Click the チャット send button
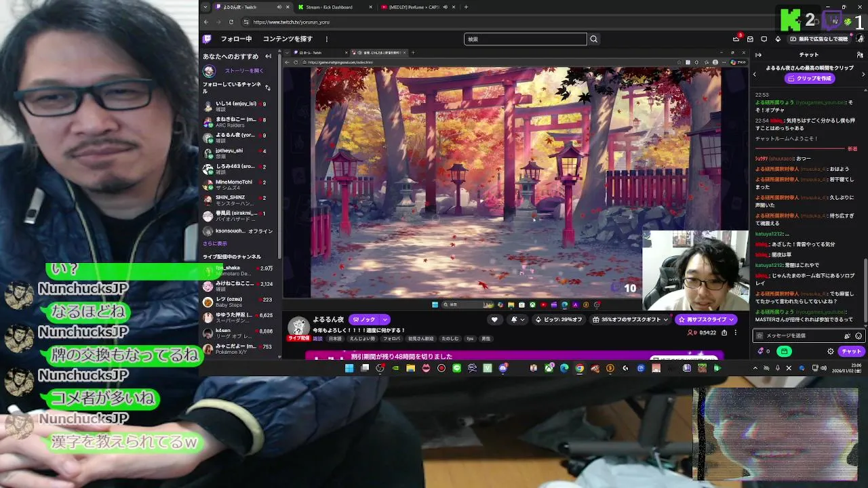Viewport: 868px width, 488px height. (851, 351)
